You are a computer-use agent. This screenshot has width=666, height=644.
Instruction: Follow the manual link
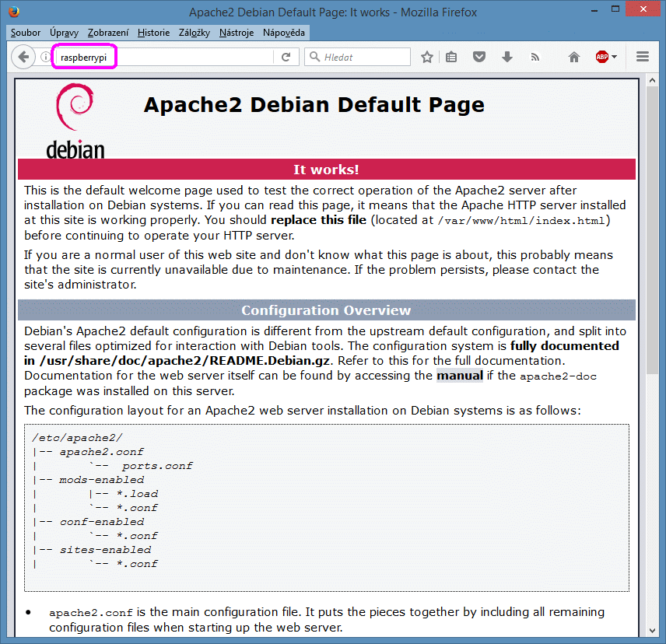coord(460,376)
